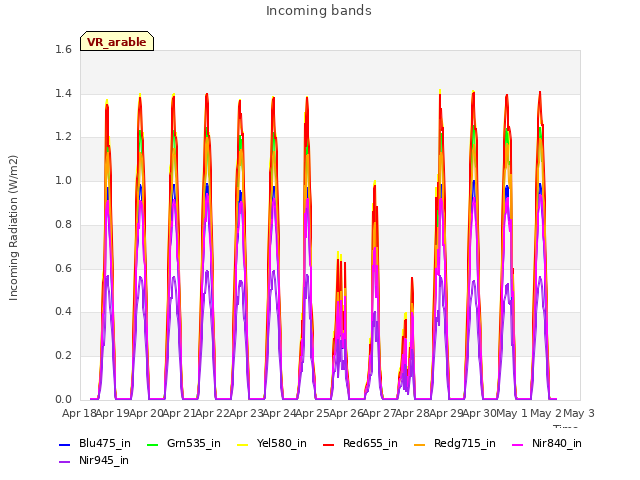The image size is (640, 480).
Task: Click the orange Redg715_in legend color marker
Action: coord(419,444)
